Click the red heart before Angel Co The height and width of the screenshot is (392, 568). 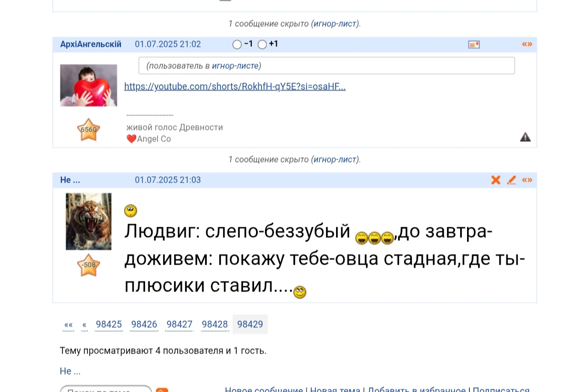131,139
